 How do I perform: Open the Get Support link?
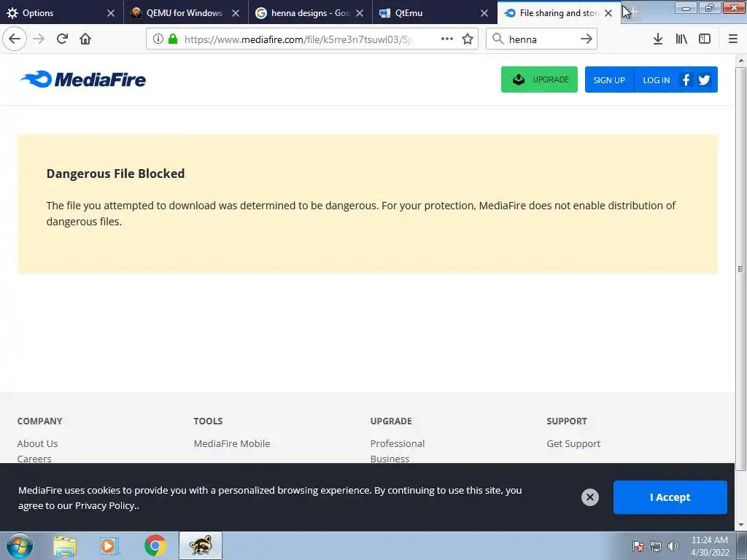coord(573,443)
